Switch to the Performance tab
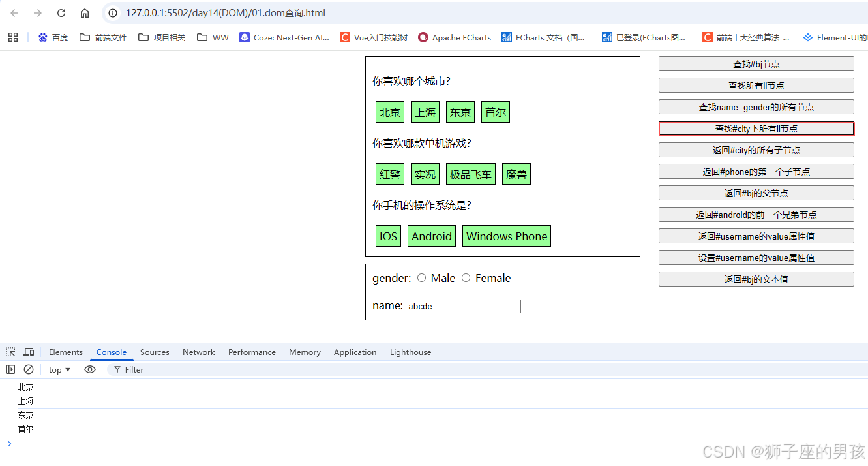 pyautogui.click(x=252, y=352)
